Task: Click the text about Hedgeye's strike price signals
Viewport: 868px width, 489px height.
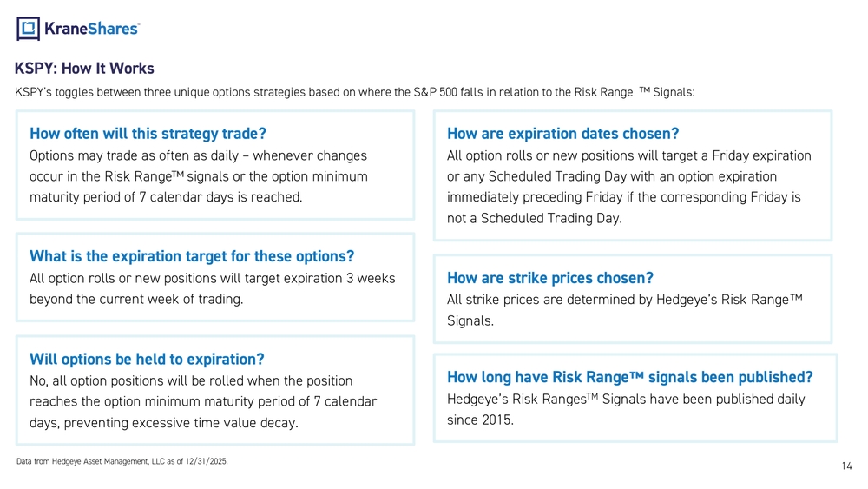Action: click(x=624, y=310)
